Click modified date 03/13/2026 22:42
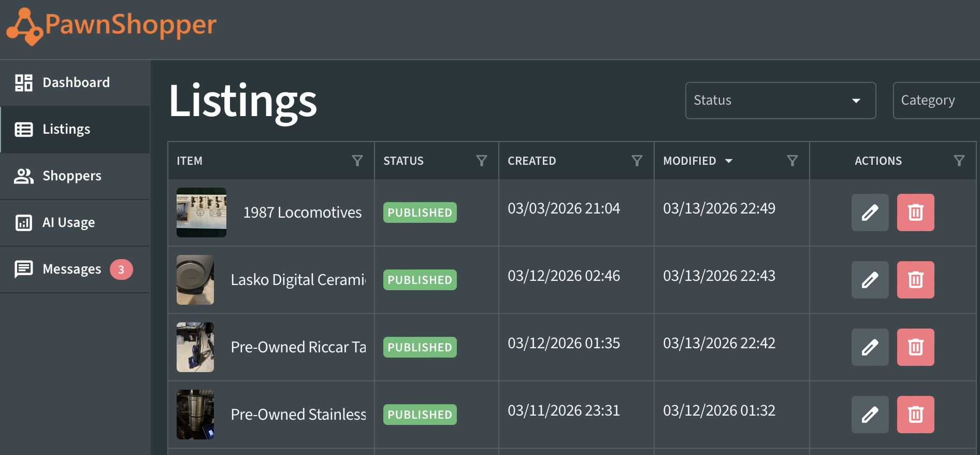 [x=719, y=343]
